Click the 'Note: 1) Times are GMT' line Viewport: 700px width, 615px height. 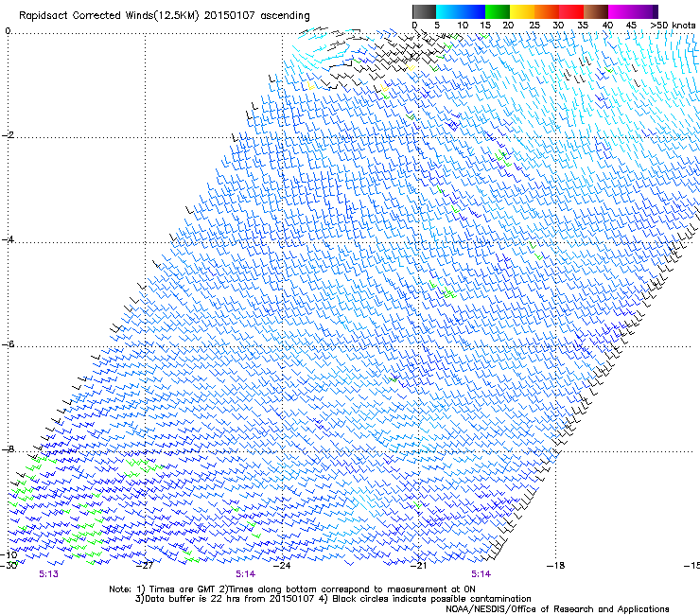[292, 589]
